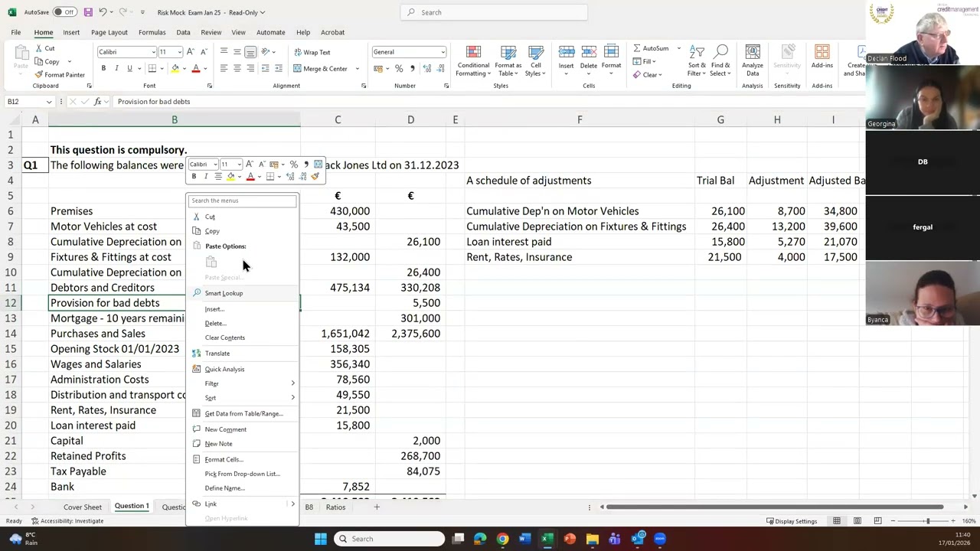Click the Decrease Indent icon
Image resolution: width=980 pixels, height=551 pixels.
click(x=267, y=68)
